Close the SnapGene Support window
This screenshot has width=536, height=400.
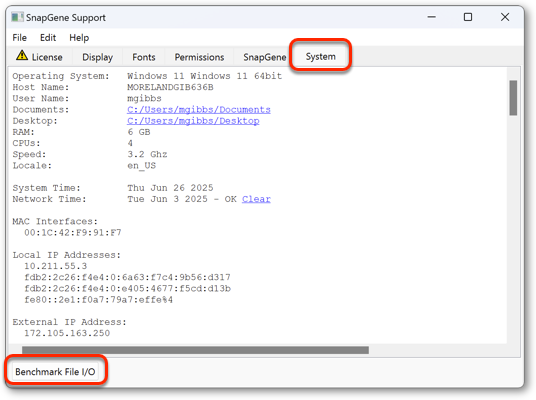(505, 17)
